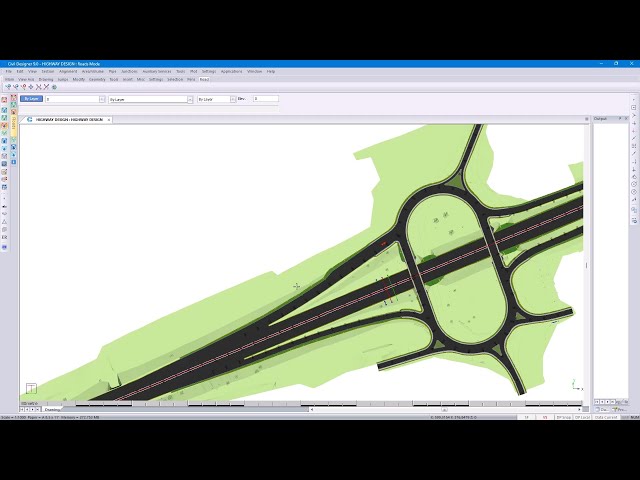640x480 pixels.
Task: Click the horizontal scrollbar thumb
Action: click(x=444, y=409)
